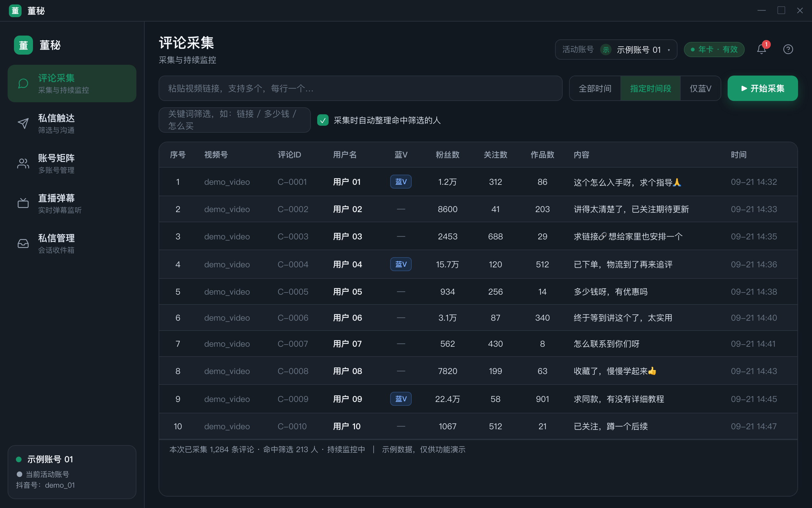Viewport: 812px width, 508px height.
Task: Click the users icon for 账号矩阵
Action: click(23, 163)
